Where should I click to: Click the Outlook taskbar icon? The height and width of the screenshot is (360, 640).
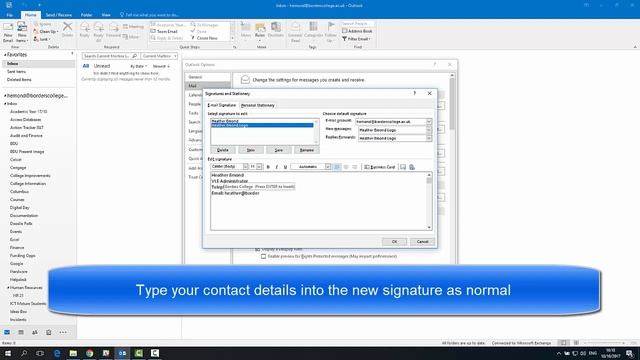point(122,353)
